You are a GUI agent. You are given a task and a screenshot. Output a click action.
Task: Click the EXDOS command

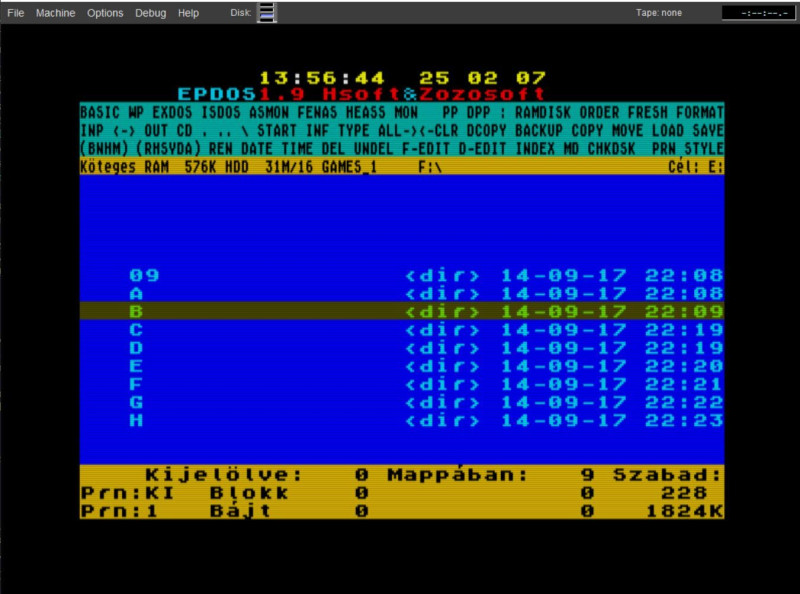(172, 112)
